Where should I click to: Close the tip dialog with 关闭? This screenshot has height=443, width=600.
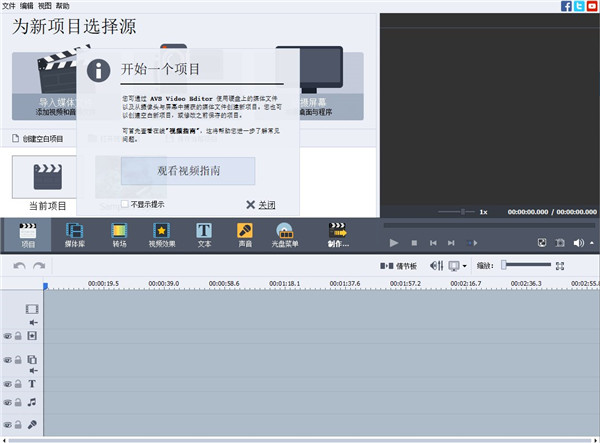pyautogui.click(x=260, y=205)
